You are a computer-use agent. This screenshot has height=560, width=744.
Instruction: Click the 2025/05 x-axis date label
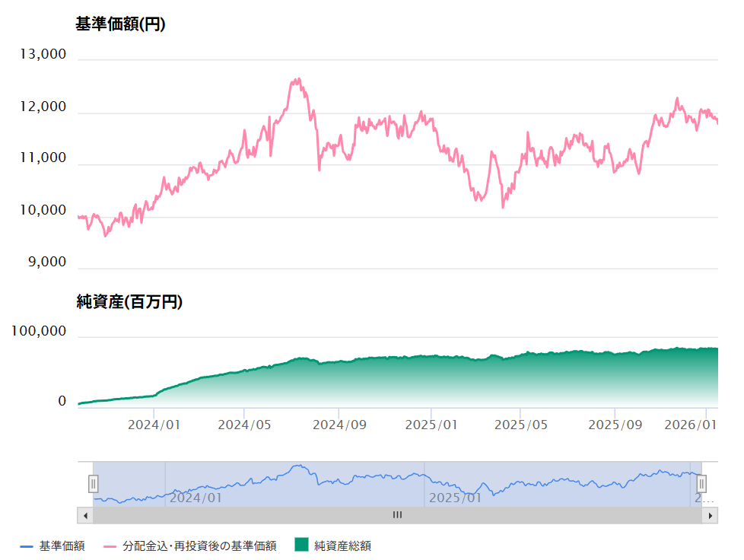tap(521, 425)
